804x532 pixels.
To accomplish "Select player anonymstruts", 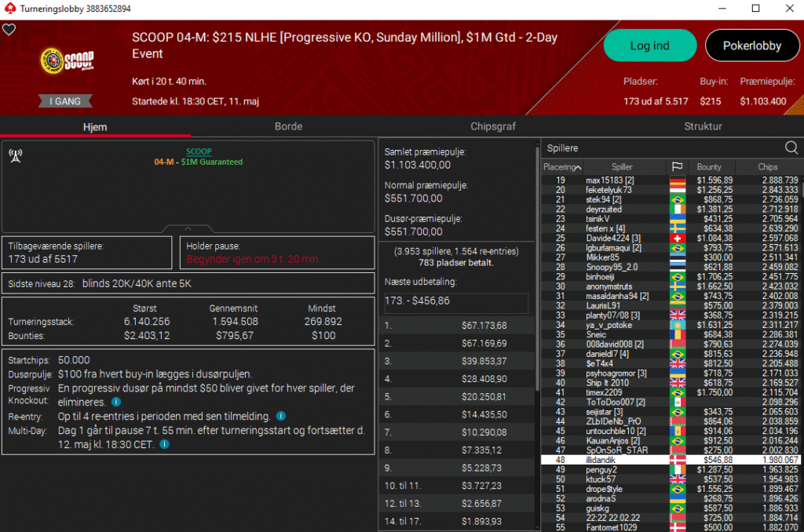I will coord(671,286).
